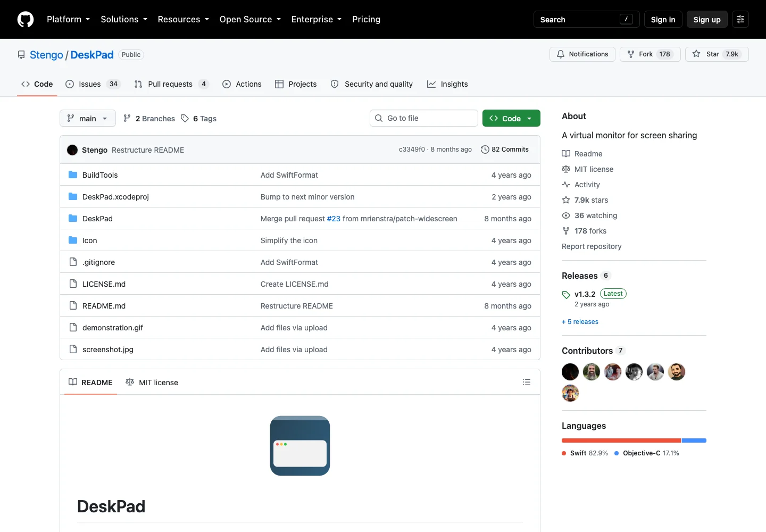Switch to the Projects tab
The height and width of the screenshot is (532, 766).
point(296,84)
